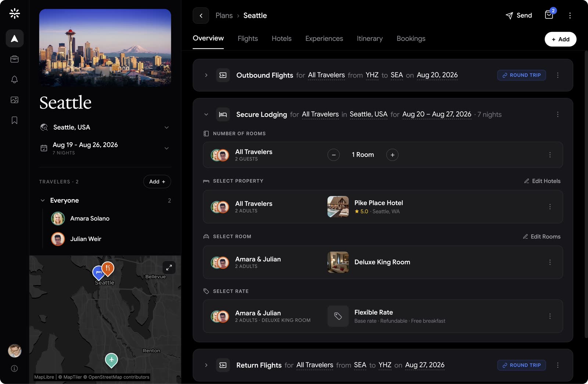Image resolution: width=588 pixels, height=384 pixels.
Task: Click the restaurant map pin
Action: tap(108, 269)
